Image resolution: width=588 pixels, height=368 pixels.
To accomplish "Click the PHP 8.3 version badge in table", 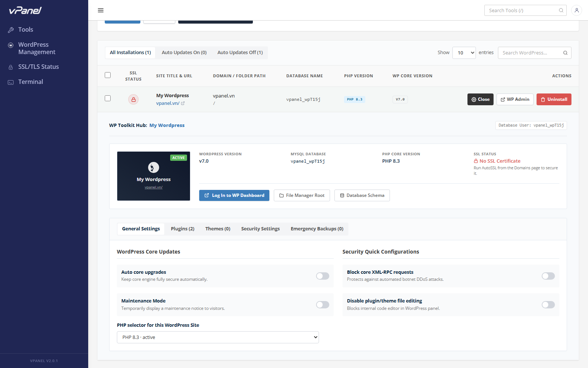I will tap(355, 99).
